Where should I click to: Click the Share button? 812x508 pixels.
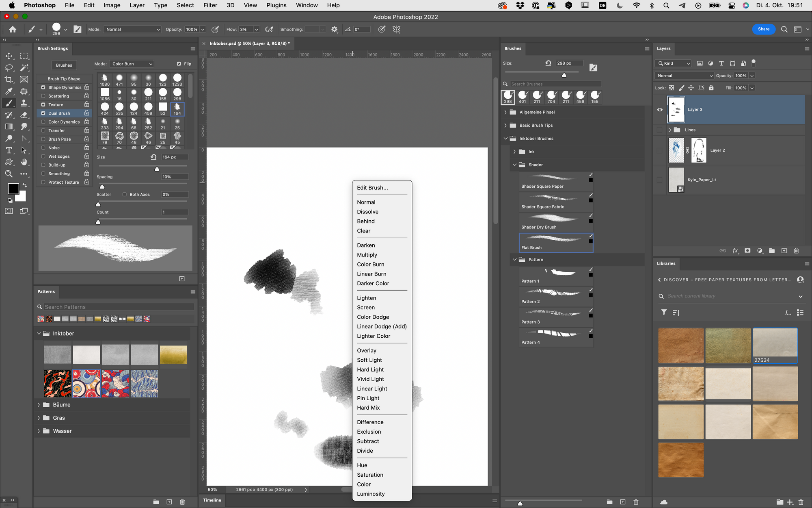coord(763,29)
